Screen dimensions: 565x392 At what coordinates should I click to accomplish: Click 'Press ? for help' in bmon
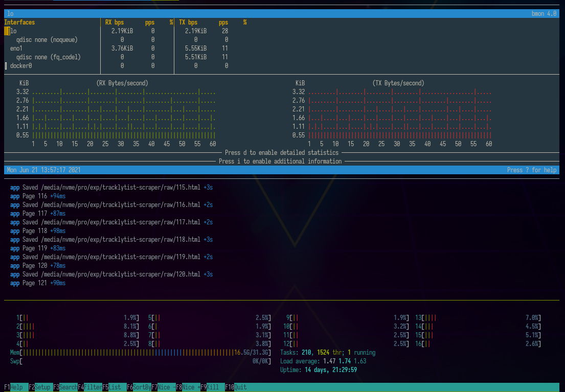(531, 170)
